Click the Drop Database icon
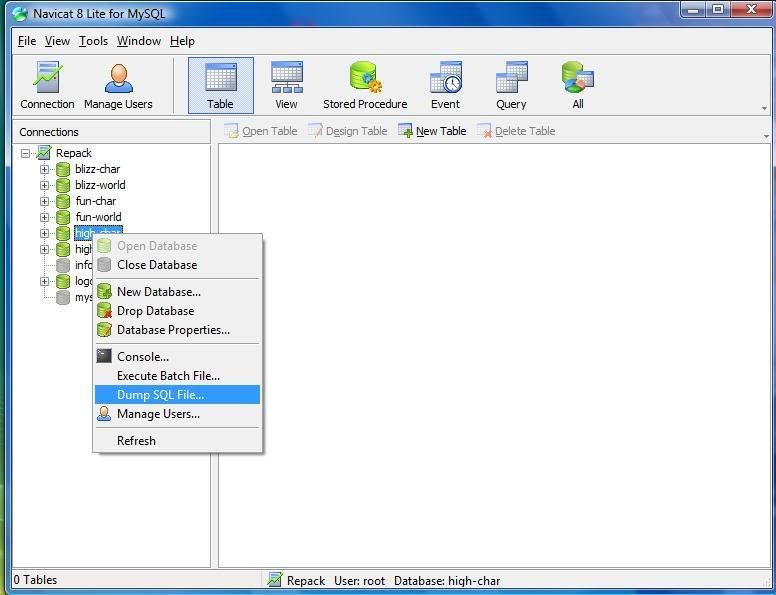Screen dimensions: 776x595 click(x=104, y=311)
